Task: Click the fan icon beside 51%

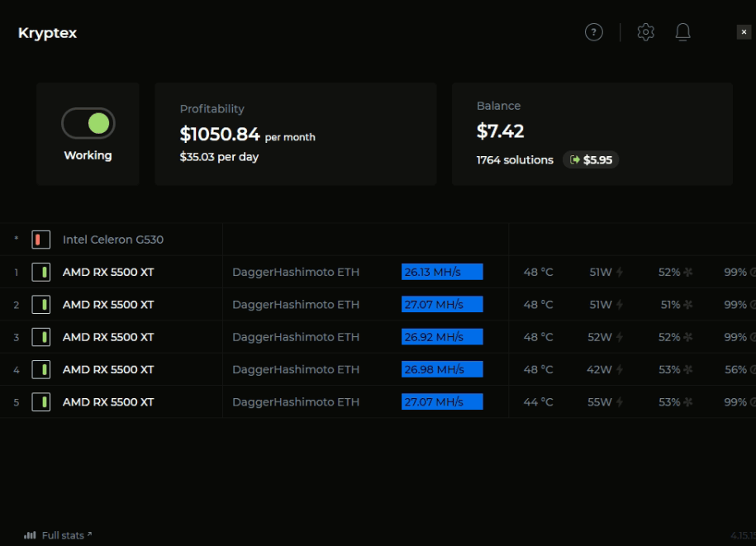Action: tap(688, 305)
